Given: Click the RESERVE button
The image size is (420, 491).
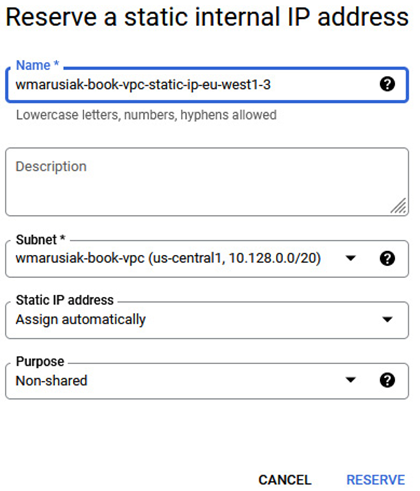Looking at the screenshot, I should pos(376,480).
